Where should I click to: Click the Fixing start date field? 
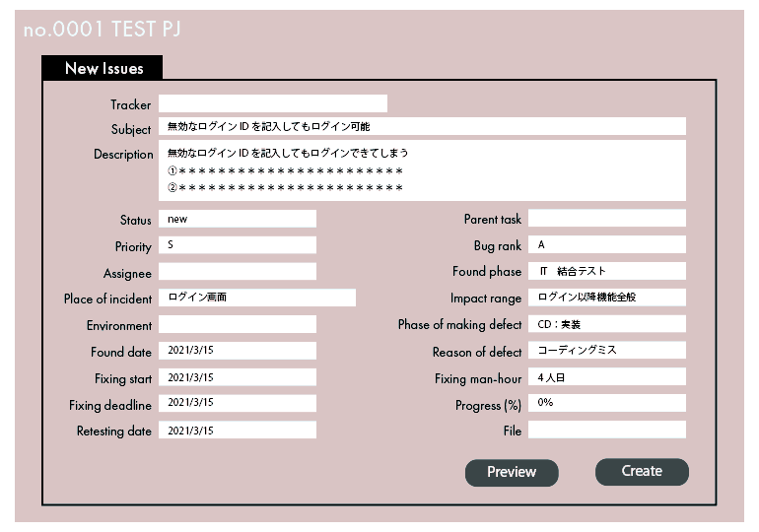pos(238,377)
